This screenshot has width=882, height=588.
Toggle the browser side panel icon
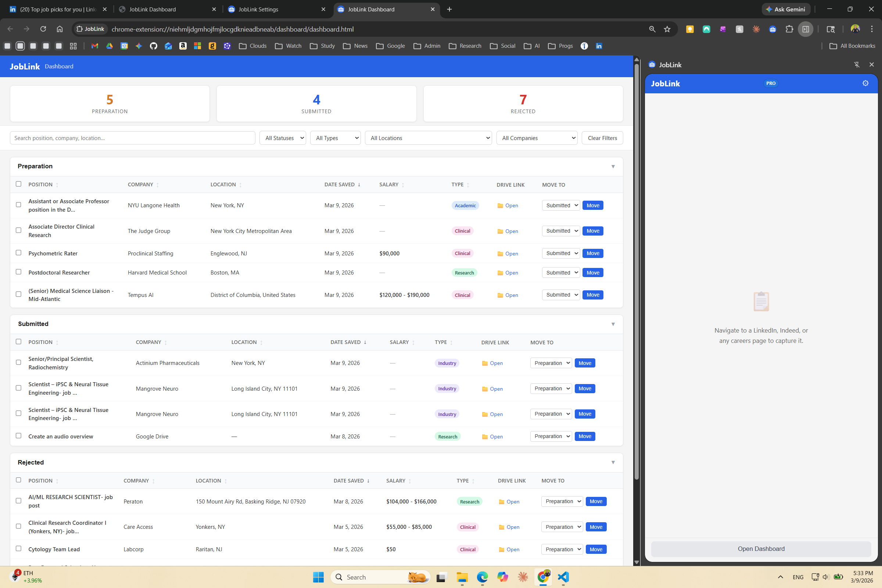point(806,29)
